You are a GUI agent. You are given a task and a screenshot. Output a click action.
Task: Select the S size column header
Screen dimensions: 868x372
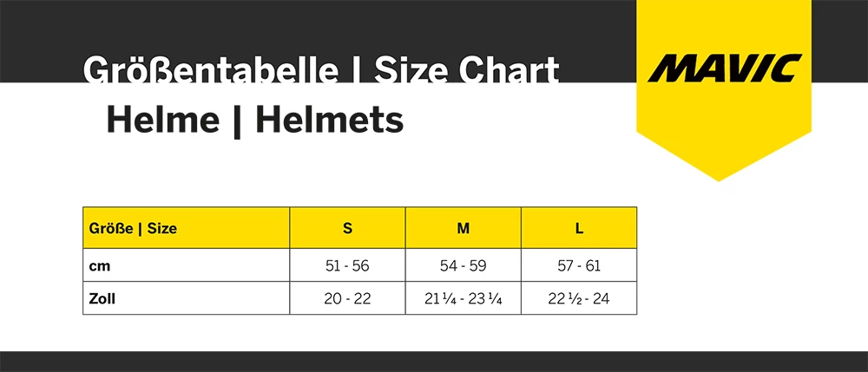pyautogui.click(x=347, y=229)
